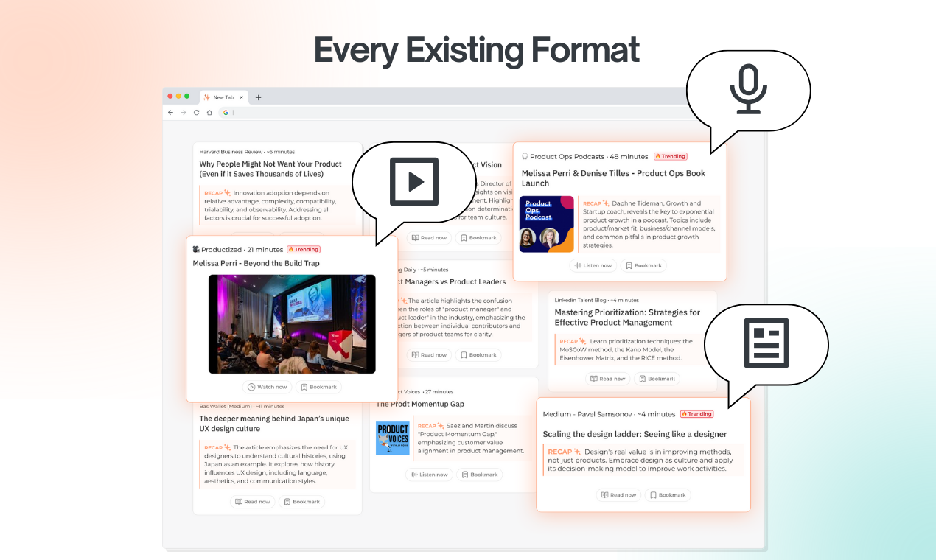Viewport: 936px width, 560px height.
Task: Click Read now on Japan's unique UX article
Action: coord(253,502)
